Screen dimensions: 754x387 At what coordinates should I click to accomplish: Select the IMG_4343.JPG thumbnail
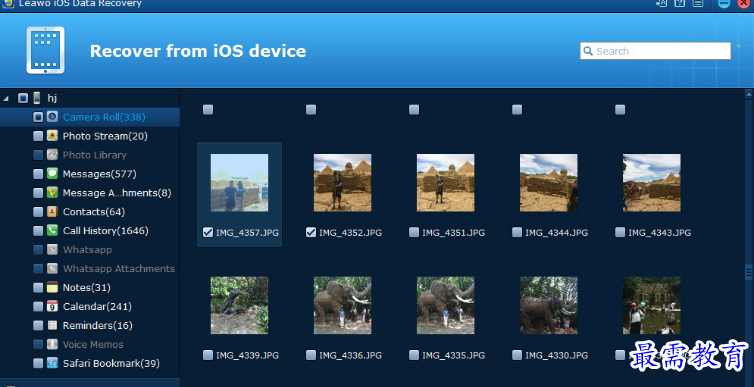click(652, 183)
